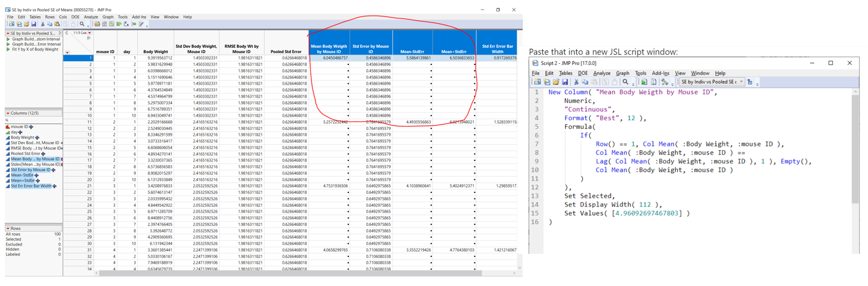Viewport: 868px width, 286px height.
Task: Click the Search magnifier in data table toolbar
Action: 82,24
